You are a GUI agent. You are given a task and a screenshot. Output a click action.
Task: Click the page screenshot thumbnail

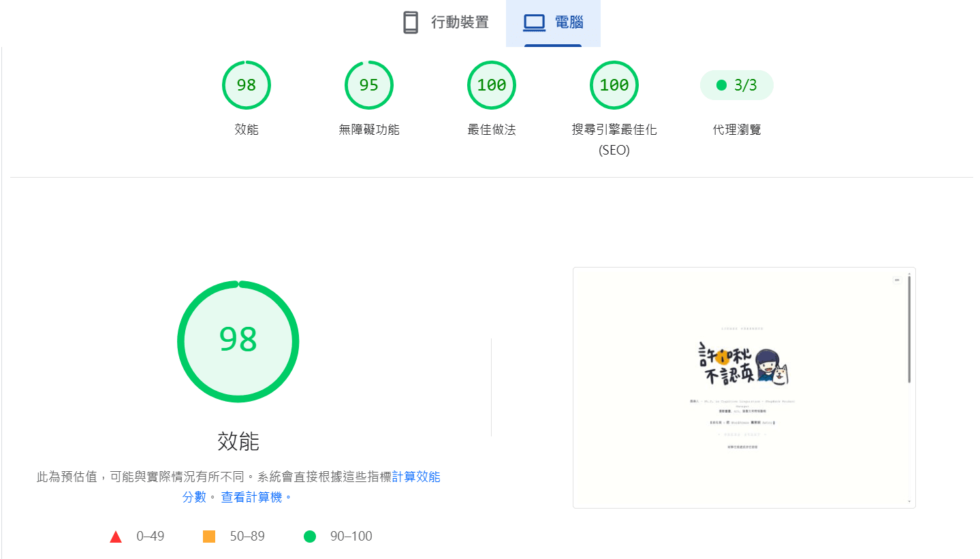pyautogui.click(x=744, y=387)
